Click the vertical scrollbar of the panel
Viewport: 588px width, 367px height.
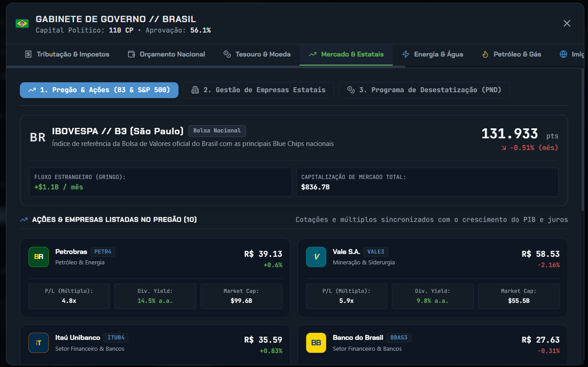pos(583,139)
